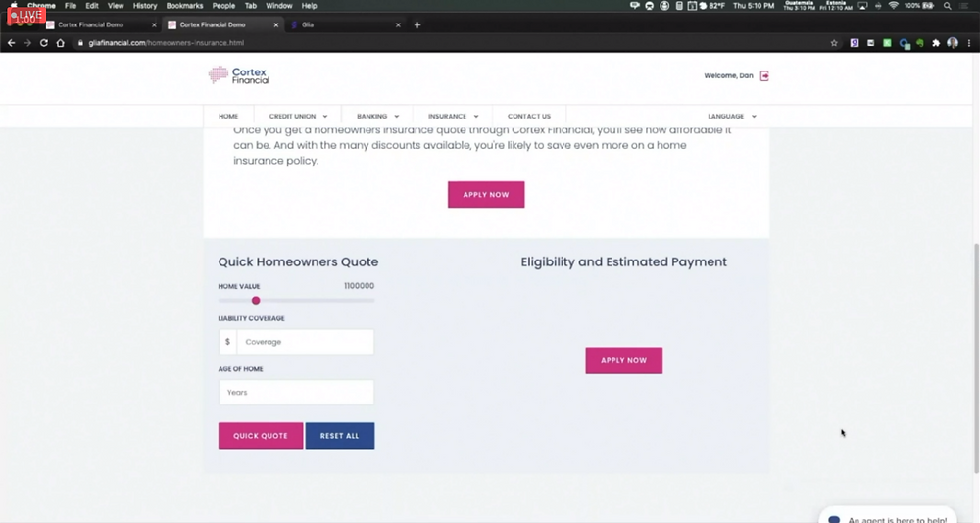Close the Glia tab
Screen dimensions: 980x523
398,25
